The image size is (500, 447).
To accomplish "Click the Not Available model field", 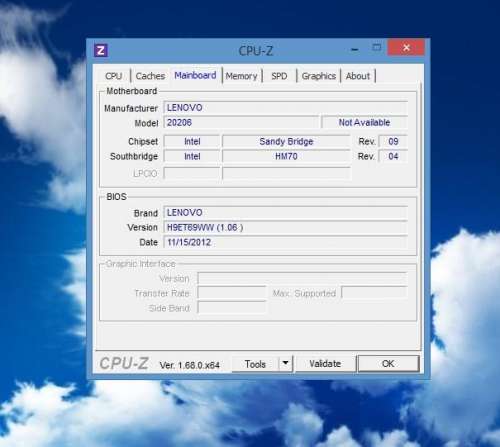I will tap(364, 122).
